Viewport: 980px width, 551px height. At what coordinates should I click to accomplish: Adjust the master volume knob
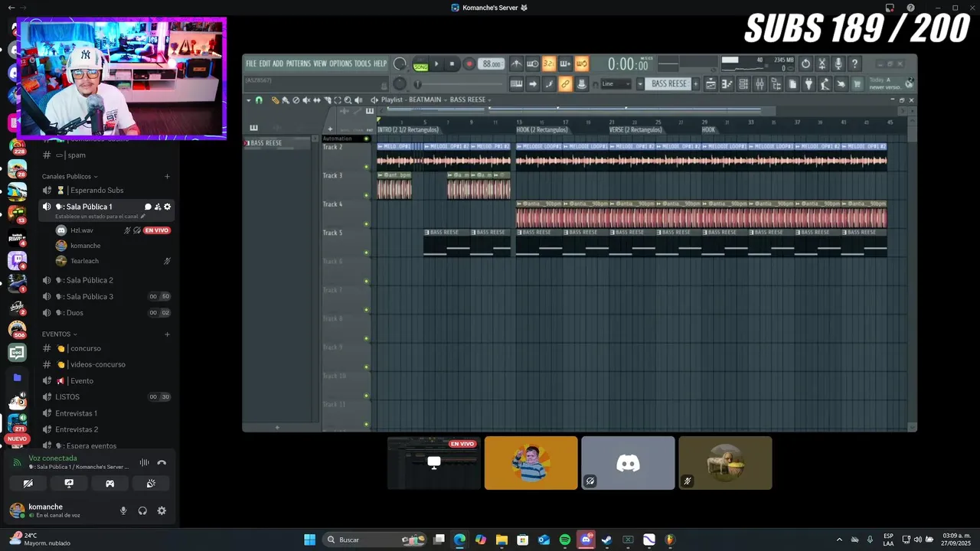coord(400,64)
